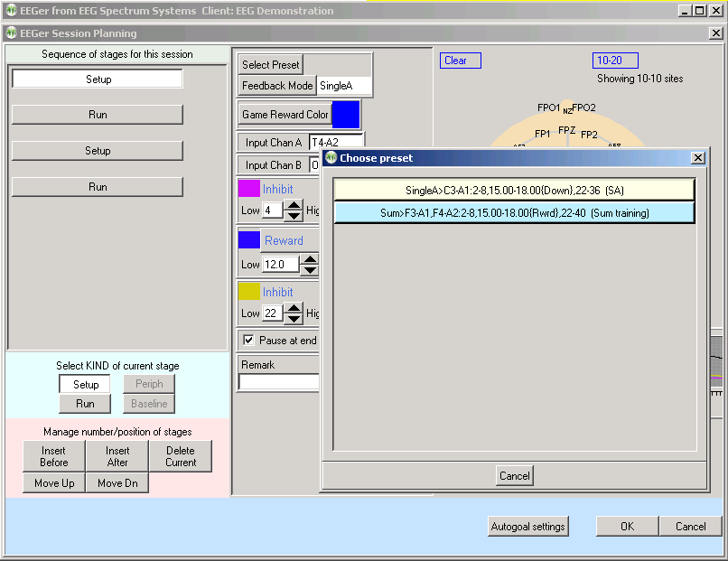Click the blue Game Reward Color swatch

pos(346,115)
